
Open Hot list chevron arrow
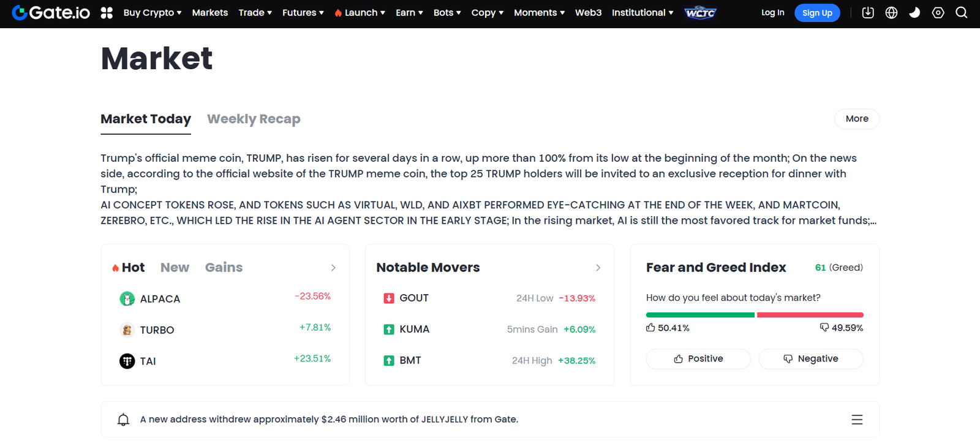[x=333, y=268]
